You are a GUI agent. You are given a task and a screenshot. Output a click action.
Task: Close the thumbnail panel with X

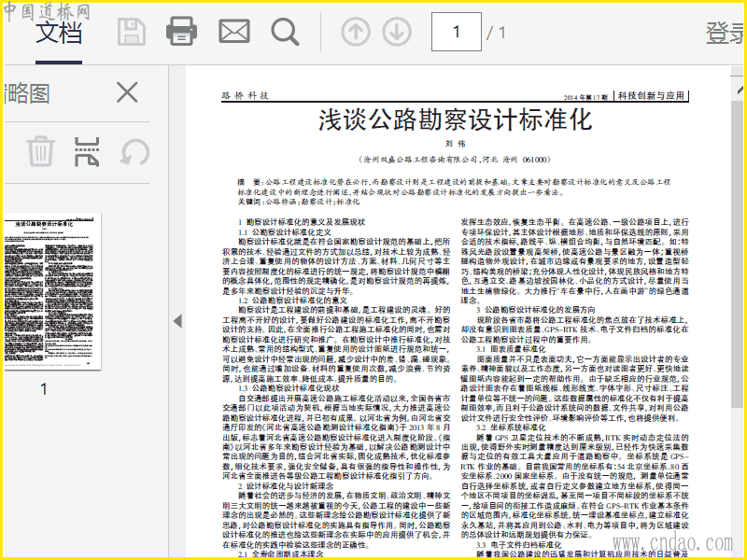click(127, 91)
